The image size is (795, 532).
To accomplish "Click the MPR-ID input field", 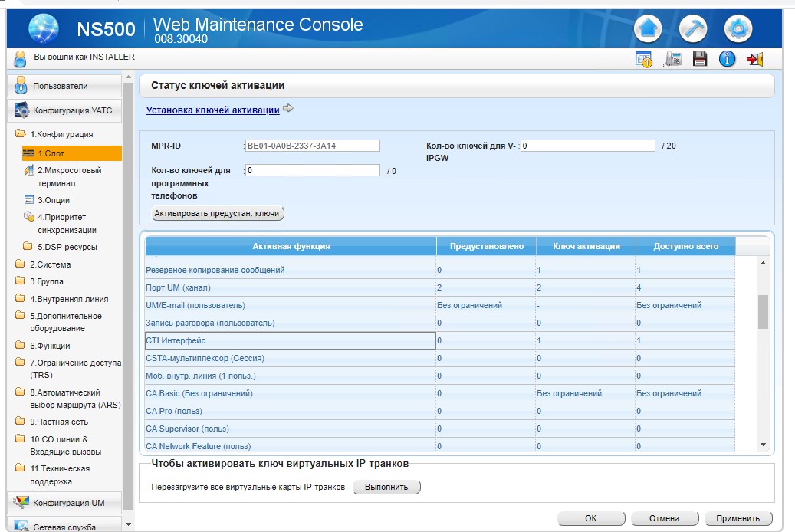I will click(312, 146).
